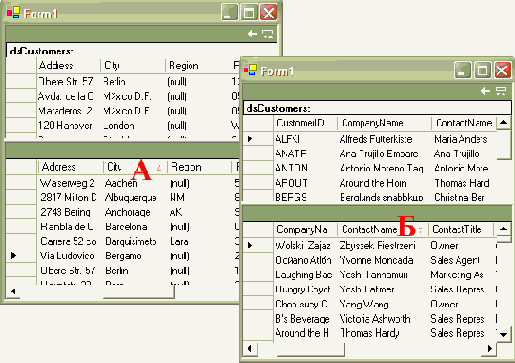Image resolution: width=515 pixels, height=363 pixels.
Task: Click the current-row arrow beside Wolski Zajaz
Action: click(x=250, y=245)
